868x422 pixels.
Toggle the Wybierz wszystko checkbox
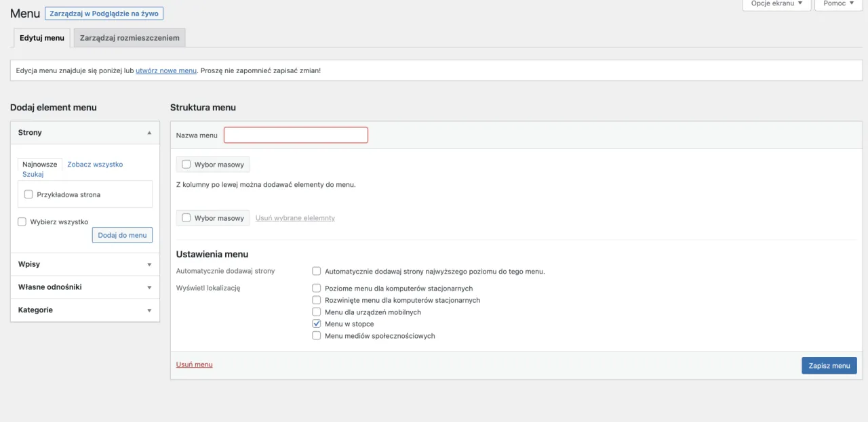tap(22, 221)
